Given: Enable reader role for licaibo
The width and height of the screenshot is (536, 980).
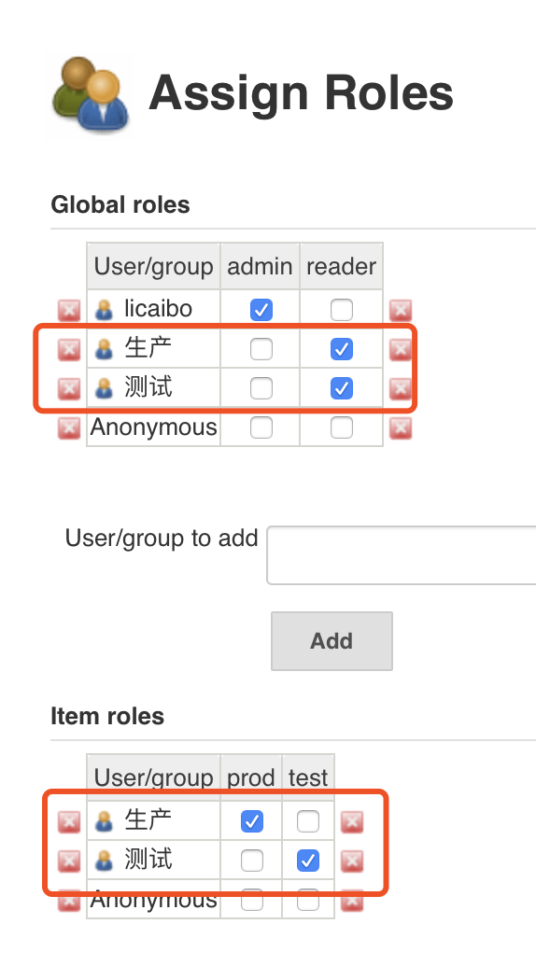Looking at the screenshot, I should coord(342,310).
